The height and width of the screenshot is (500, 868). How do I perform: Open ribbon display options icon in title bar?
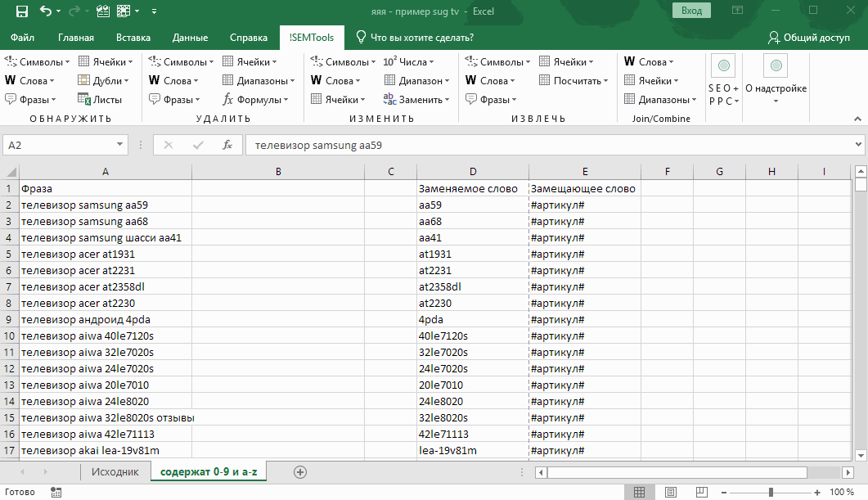coord(737,10)
